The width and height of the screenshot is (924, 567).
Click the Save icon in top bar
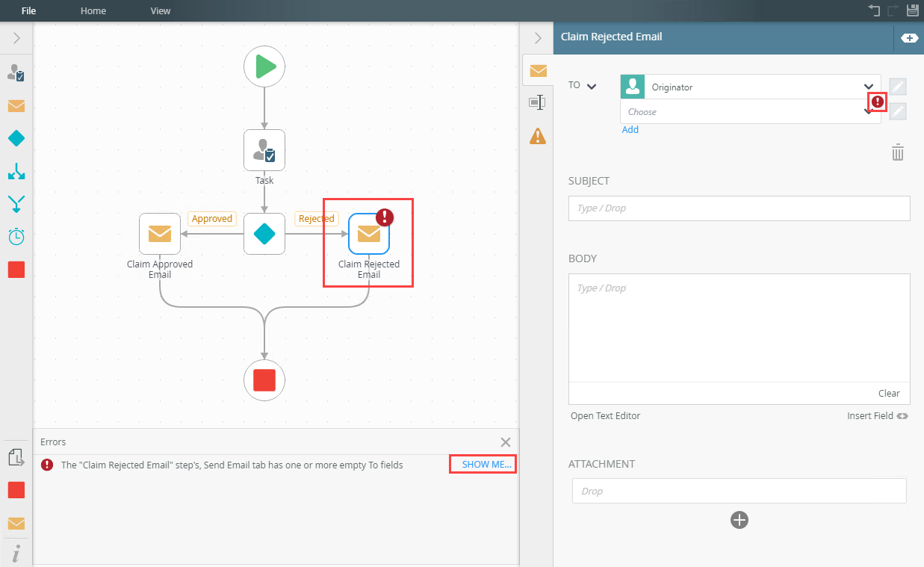912,10
